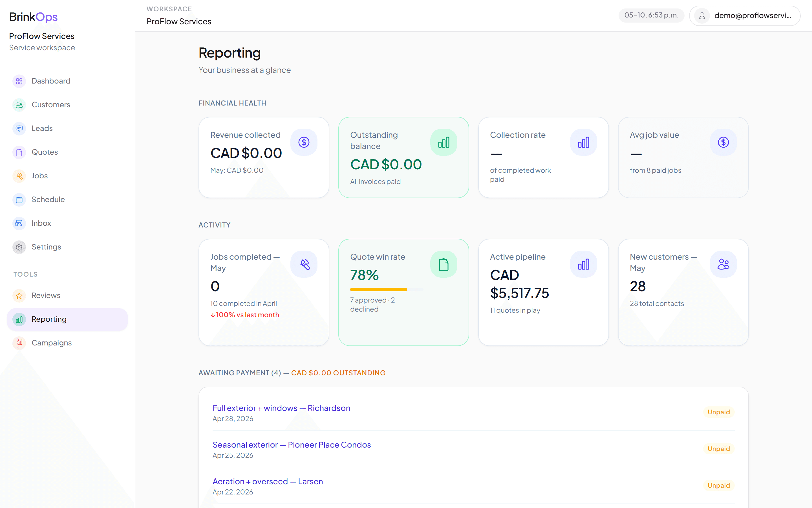Click the Quotes document icon in sidebar
This screenshot has height=508, width=812.
coord(19,152)
